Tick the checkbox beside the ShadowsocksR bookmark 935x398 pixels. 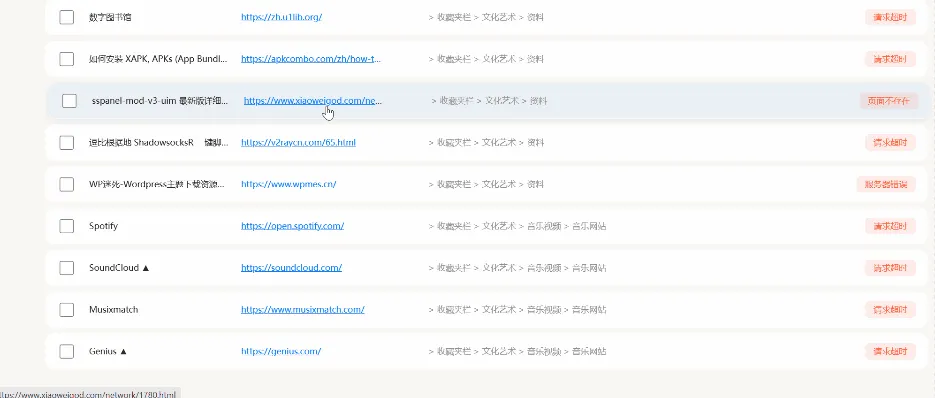(66, 143)
